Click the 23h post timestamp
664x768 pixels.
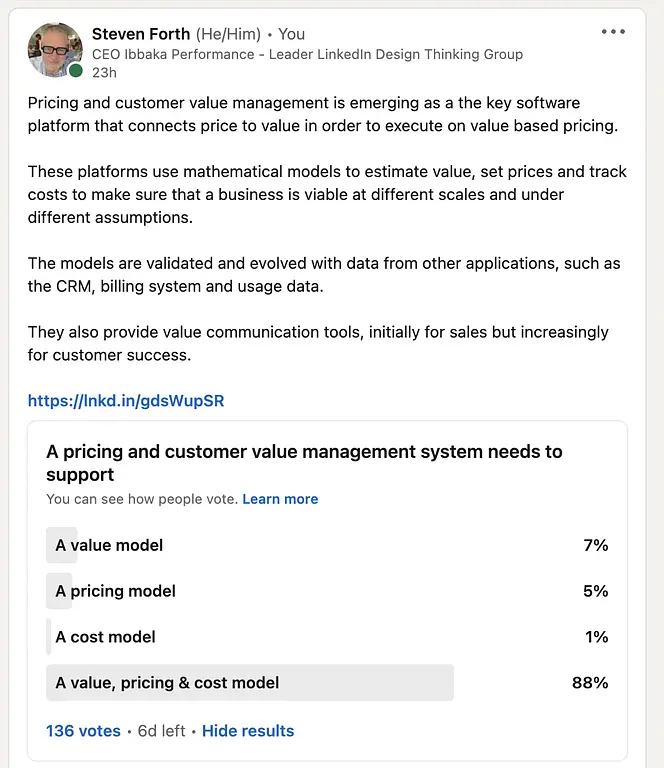(x=104, y=72)
